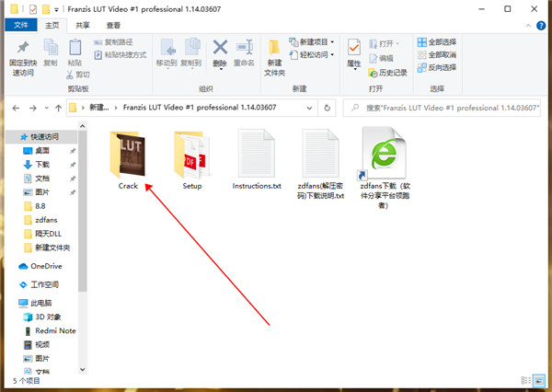The height and width of the screenshot is (392, 552).
Task: Refresh the current folder view
Action: click(x=327, y=108)
